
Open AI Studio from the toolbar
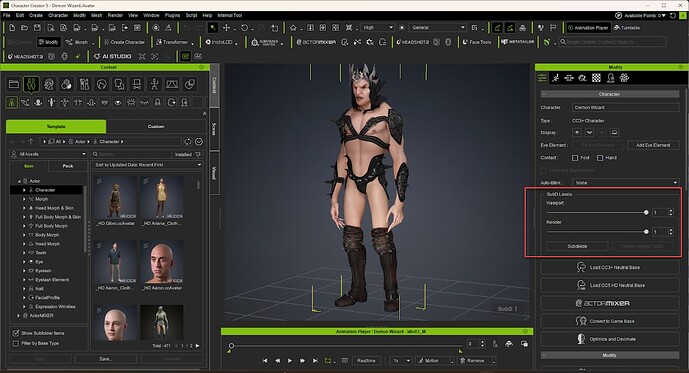click(x=112, y=56)
